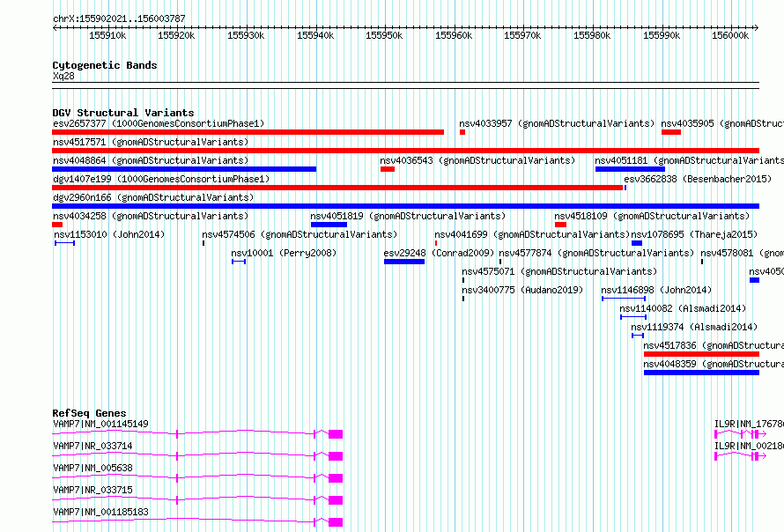
Task: Select the VAMP7|NM_005638 transcript label
Action: point(92,468)
